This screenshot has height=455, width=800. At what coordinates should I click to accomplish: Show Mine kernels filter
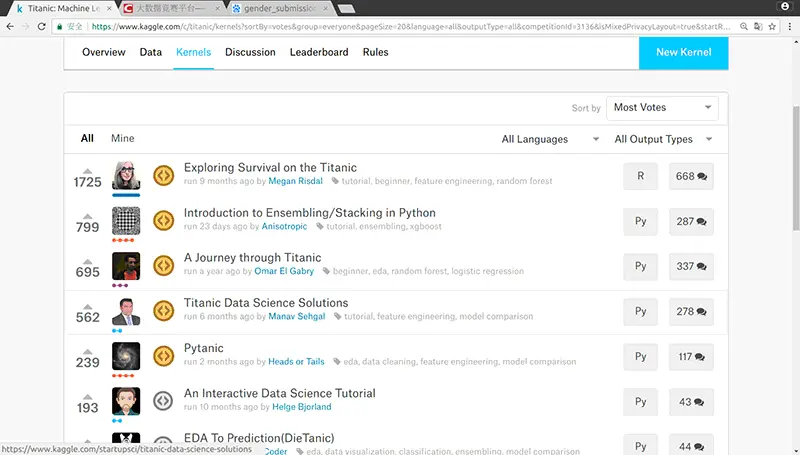122,138
